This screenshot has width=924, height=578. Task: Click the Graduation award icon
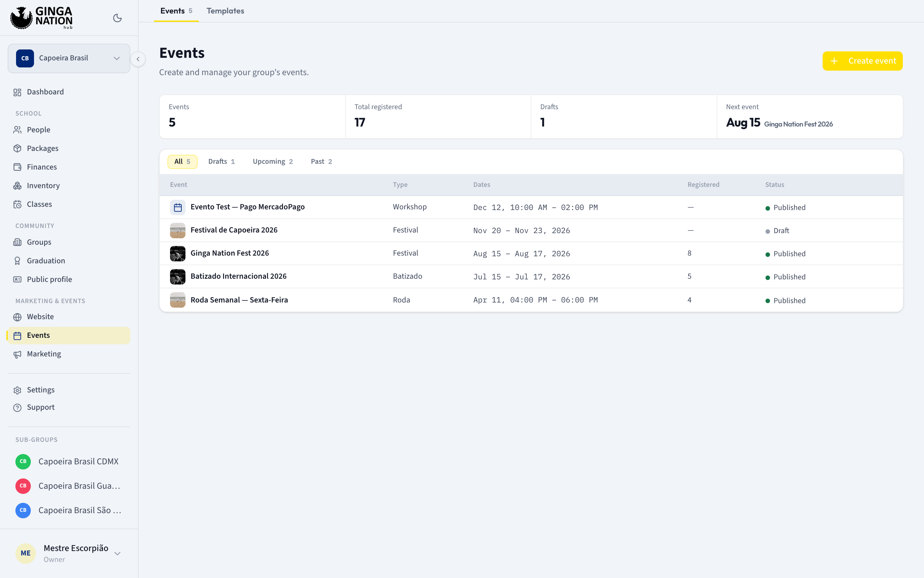click(x=17, y=261)
